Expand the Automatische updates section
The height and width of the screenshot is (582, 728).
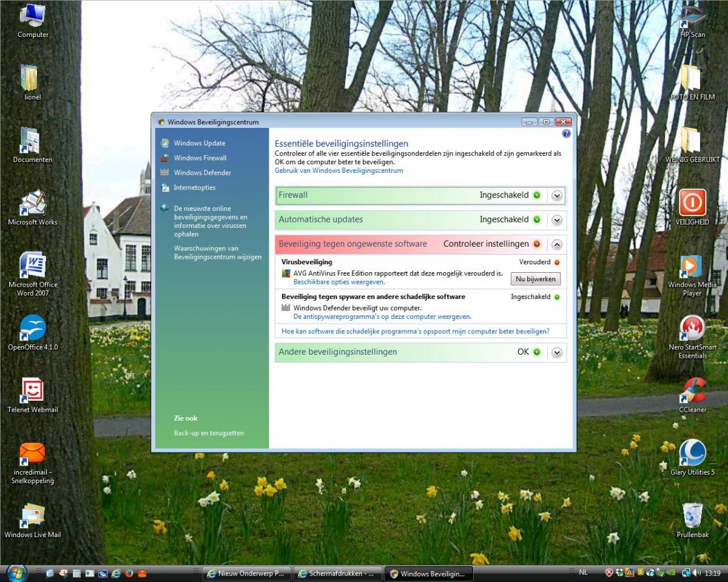click(557, 220)
